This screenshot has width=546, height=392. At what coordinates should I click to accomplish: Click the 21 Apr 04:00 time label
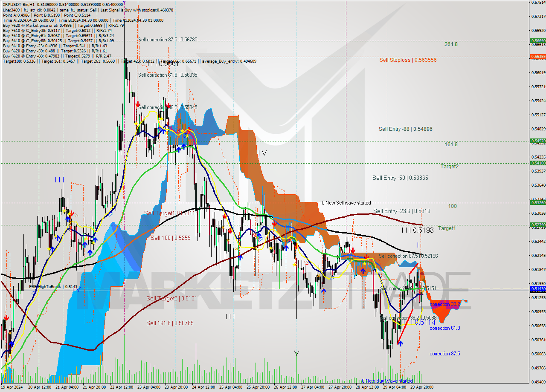pyautogui.click(x=67, y=388)
